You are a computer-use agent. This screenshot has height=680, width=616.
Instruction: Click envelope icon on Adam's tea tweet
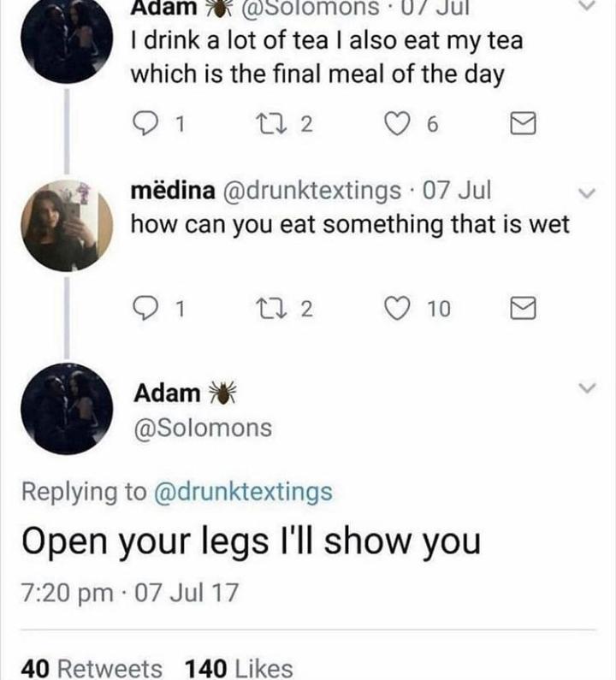click(x=518, y=127)
